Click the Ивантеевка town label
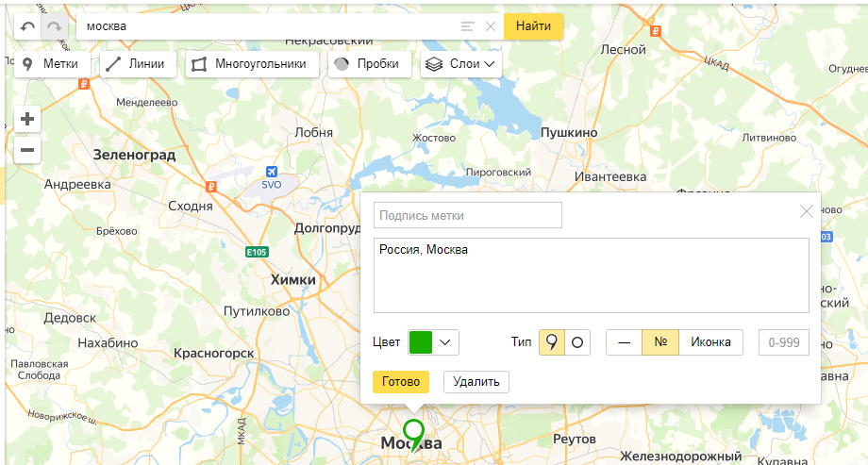 610,177
